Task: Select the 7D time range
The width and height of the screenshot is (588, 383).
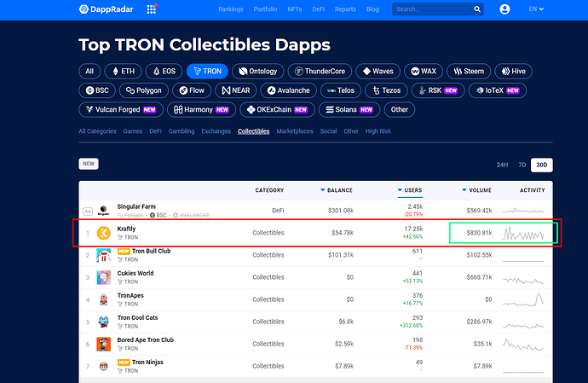Action: pos(522,165)
